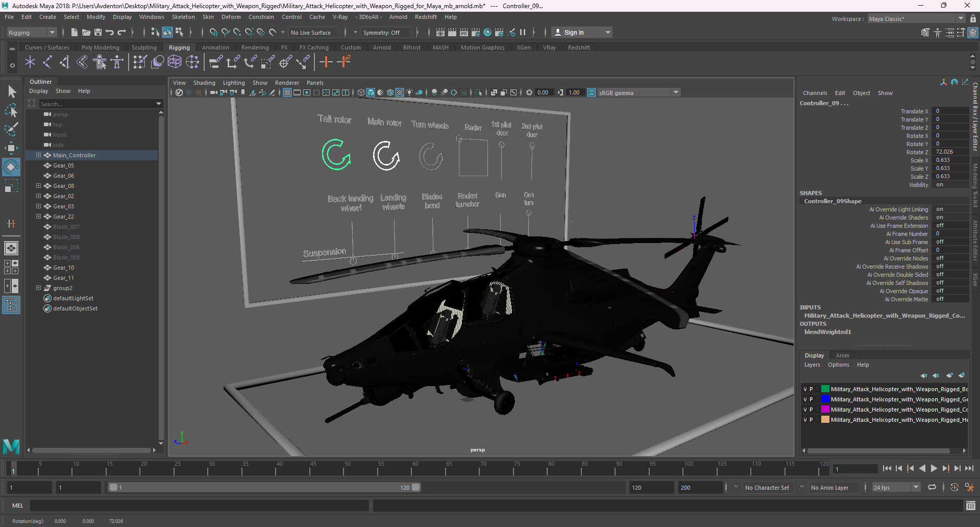
Task: Choose the Move tool in toolbox
Action: click(x=11, y=148)
